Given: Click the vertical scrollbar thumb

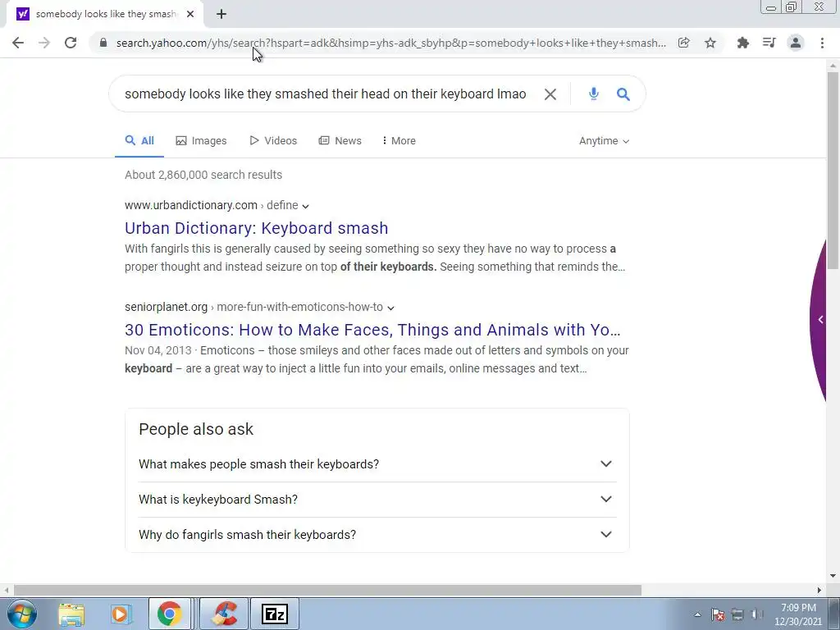Looking at the screenshot, I should (x=833, y=171).
